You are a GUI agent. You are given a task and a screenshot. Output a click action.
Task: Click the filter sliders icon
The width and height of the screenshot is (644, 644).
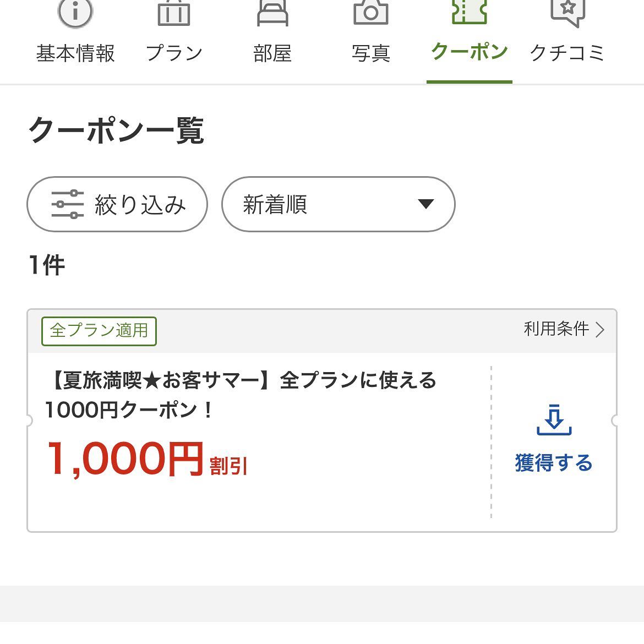pos(68,204)
